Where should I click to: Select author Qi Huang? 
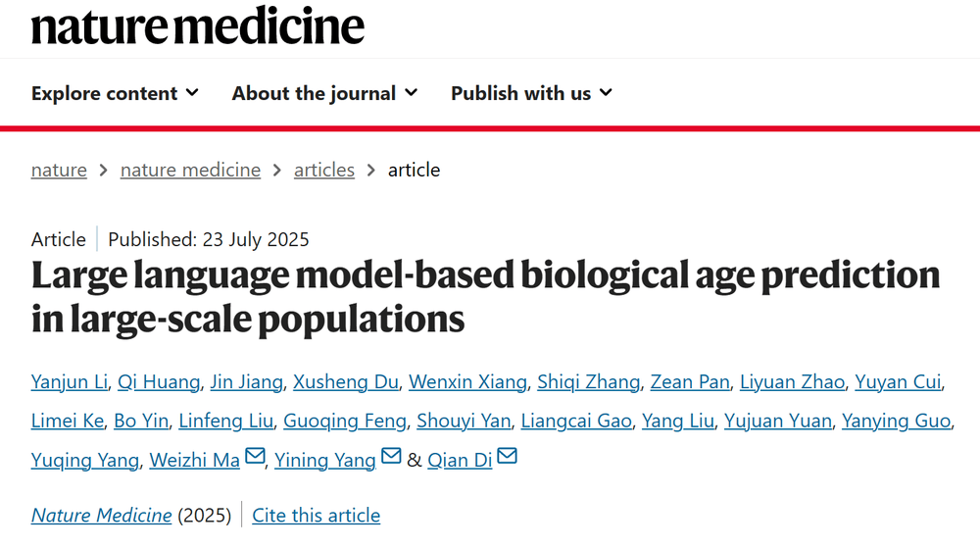(159, 382)
